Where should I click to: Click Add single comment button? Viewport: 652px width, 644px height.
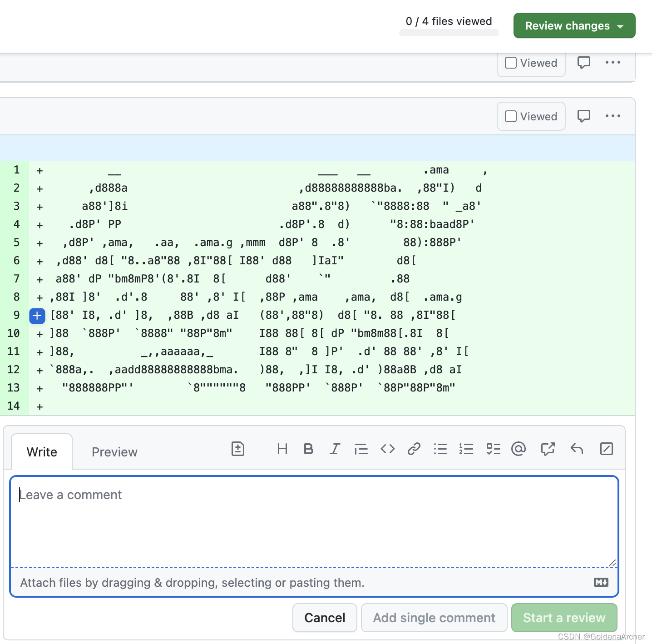coord(434,618)
